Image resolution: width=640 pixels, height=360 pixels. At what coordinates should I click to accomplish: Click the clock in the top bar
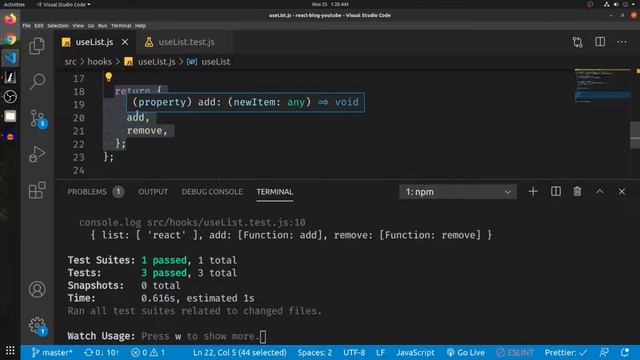(330, 4)
